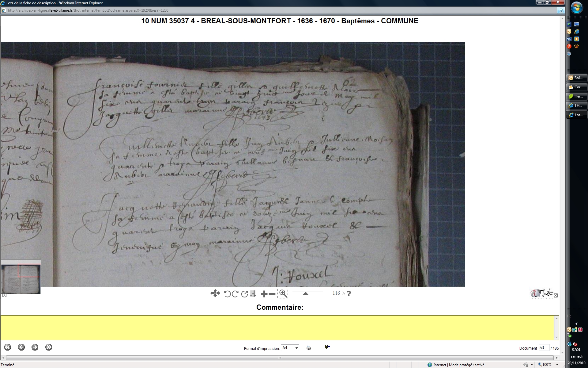Zoom in with the plus icon
This screenshot has height=368, width=588.
tap(264, 294)
